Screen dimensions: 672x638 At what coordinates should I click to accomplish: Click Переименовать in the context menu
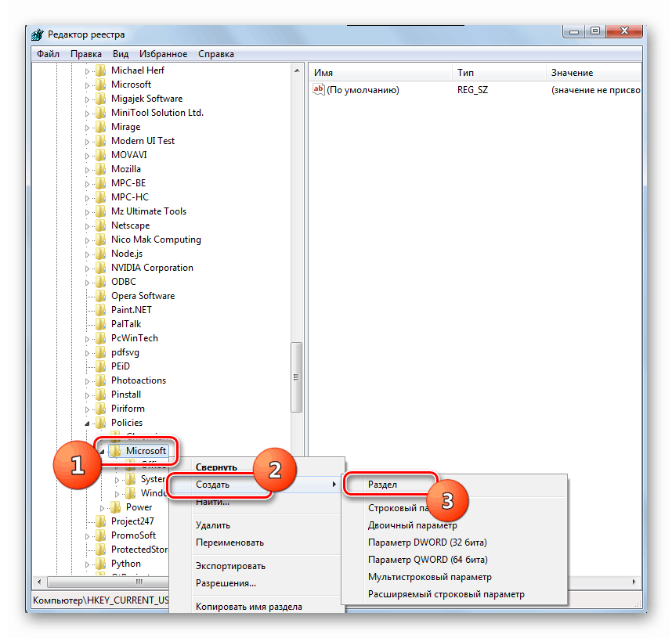tap(255, 542)
